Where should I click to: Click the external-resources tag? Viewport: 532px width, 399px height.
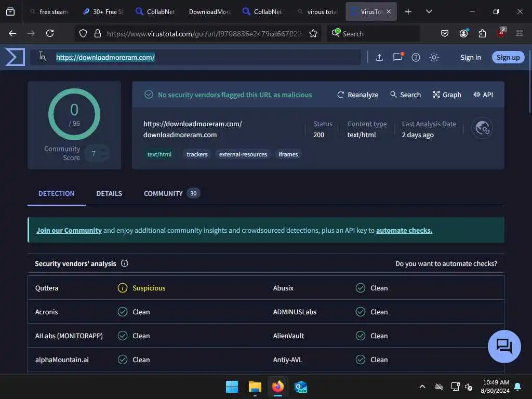coord(243,154)
